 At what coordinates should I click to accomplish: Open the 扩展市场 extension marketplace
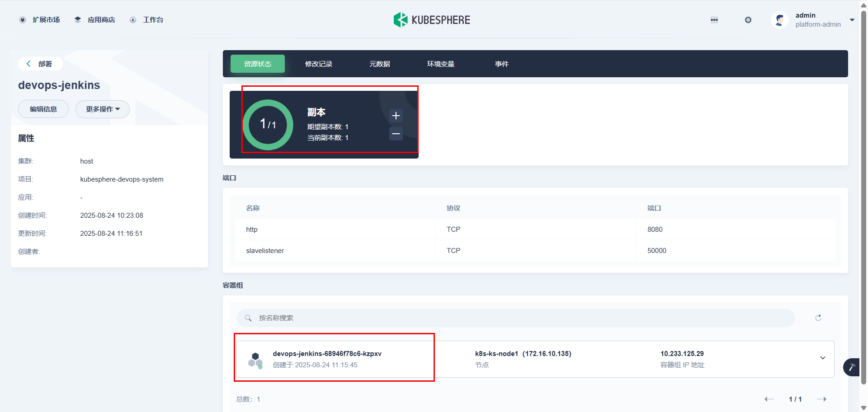(x=40, y=20)
